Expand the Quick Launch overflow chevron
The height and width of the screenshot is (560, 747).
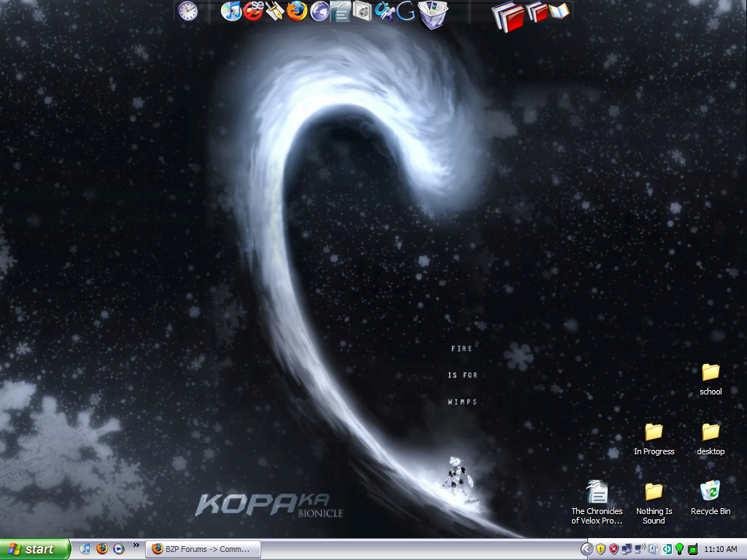coord(136,545)
